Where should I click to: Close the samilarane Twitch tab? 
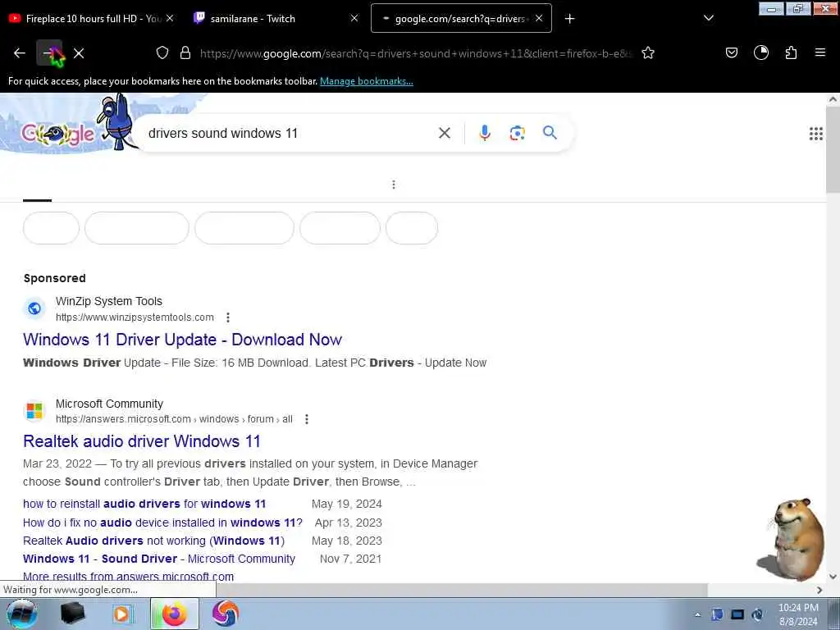pos(354,18)
